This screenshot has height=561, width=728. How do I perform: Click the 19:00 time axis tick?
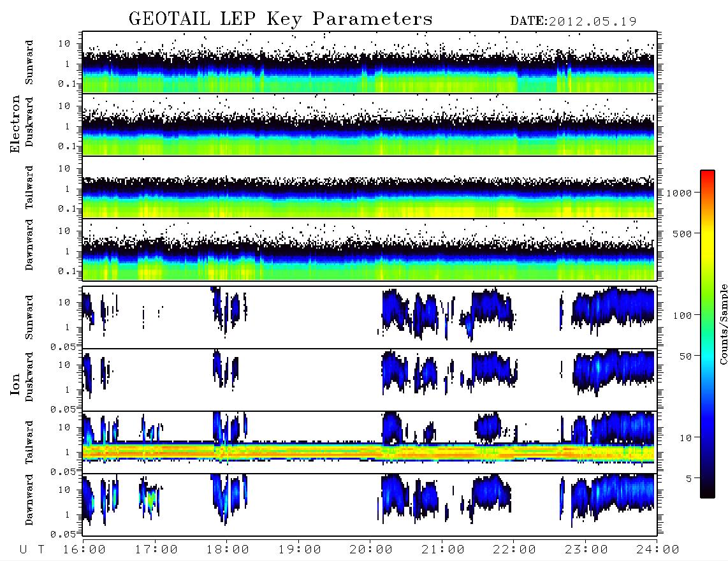point(300,550)
